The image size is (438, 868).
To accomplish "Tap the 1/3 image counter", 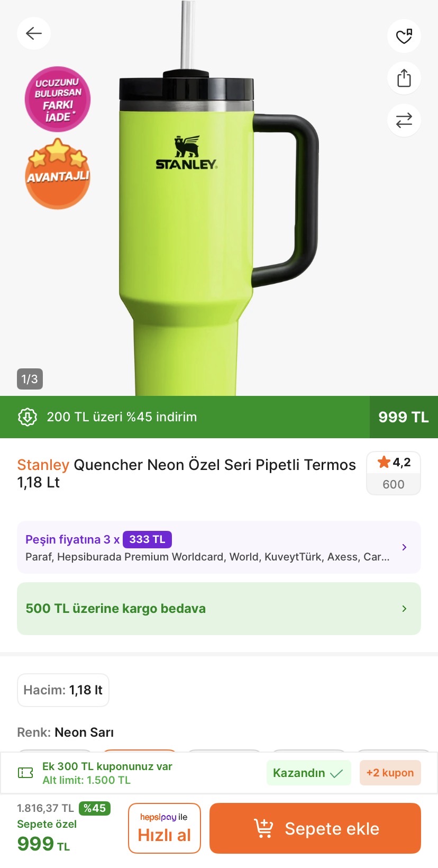I will 30,379.
